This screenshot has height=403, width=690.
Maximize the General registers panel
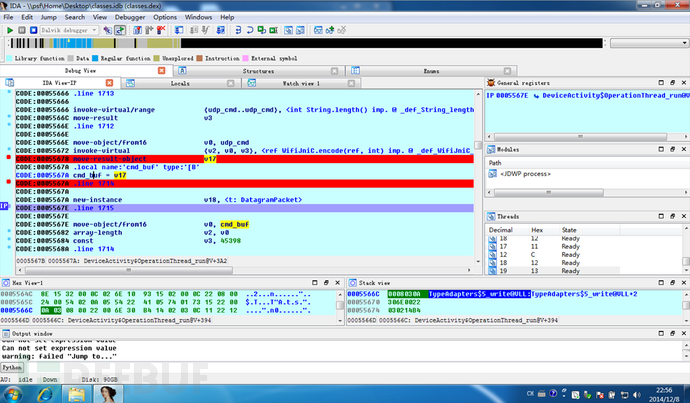pos(661,83)
